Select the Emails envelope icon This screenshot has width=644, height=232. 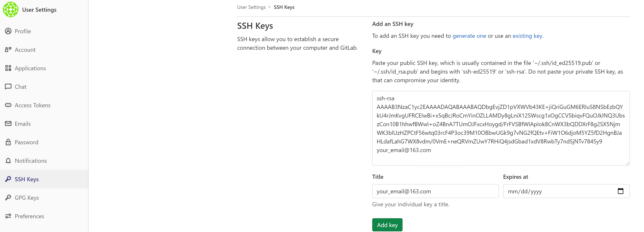pyautogui.click(x=8, y=124)
